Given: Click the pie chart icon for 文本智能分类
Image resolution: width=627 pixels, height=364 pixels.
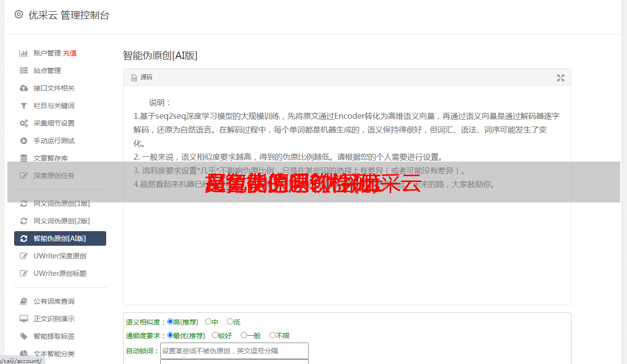Looking at the screenshot, I should pyautogui.click(x=23, y=354).
